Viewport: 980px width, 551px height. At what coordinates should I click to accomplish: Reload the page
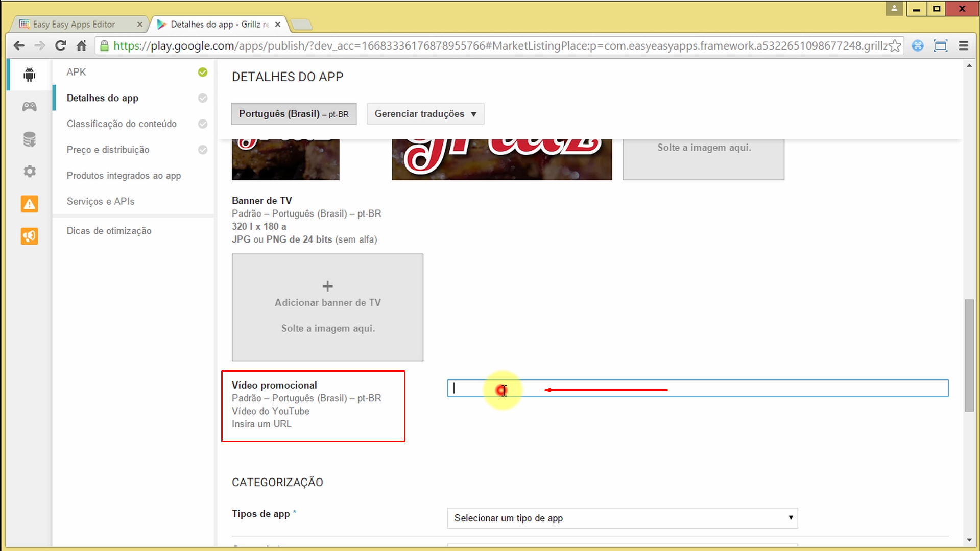[60, 45]
